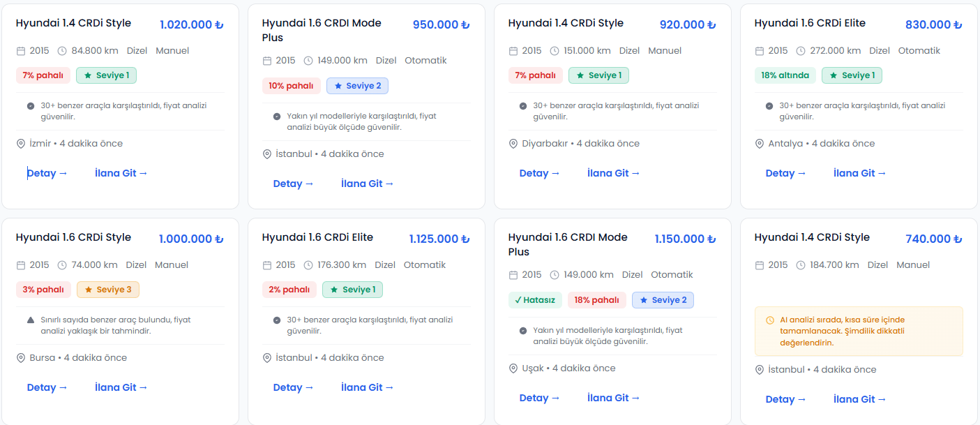Click the location pin next to Antalya
Viewport: 980px width, 425px height.
coord(760,144)
